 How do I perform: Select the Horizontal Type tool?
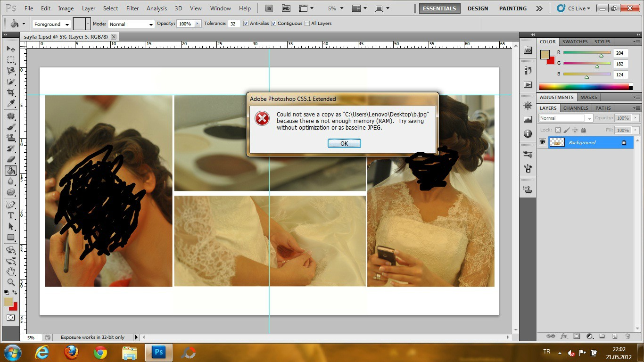point(11,215)
